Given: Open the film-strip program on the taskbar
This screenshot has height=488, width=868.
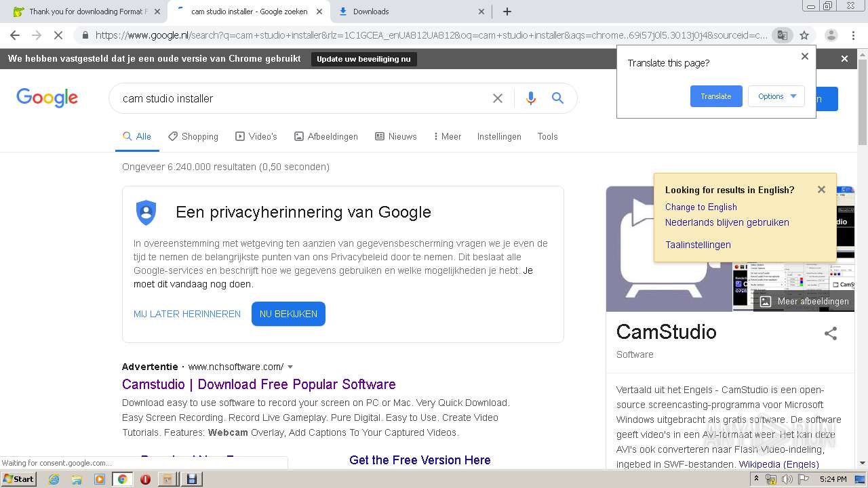Looking at the screenshot, I should click(192, 479).
